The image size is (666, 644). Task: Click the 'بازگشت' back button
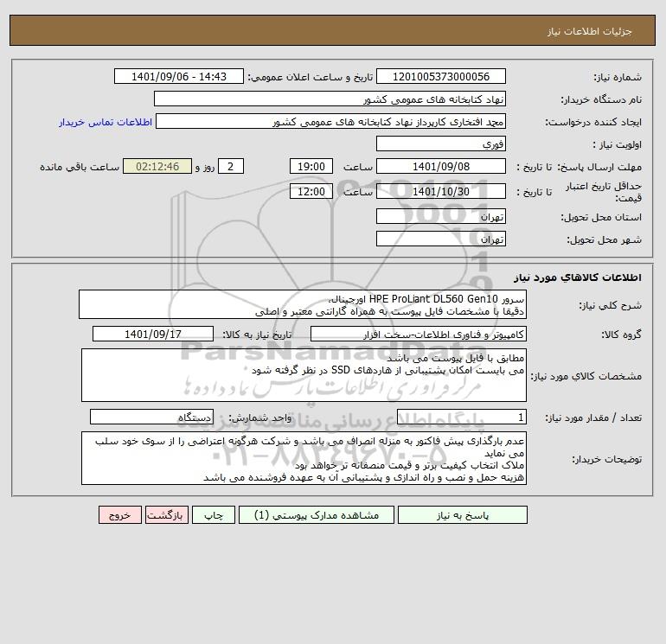pos(166,515)
